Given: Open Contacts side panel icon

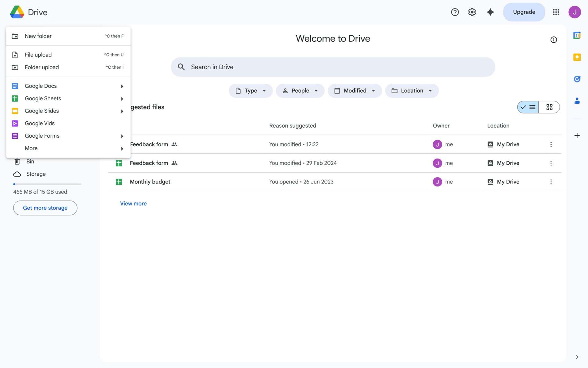Looking at the screenshot, I should [577, 101].
